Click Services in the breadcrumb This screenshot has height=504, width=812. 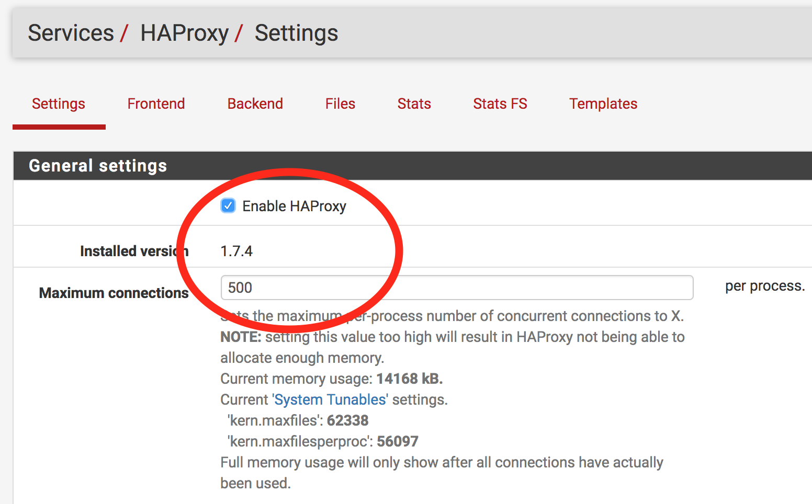(71, 33)
